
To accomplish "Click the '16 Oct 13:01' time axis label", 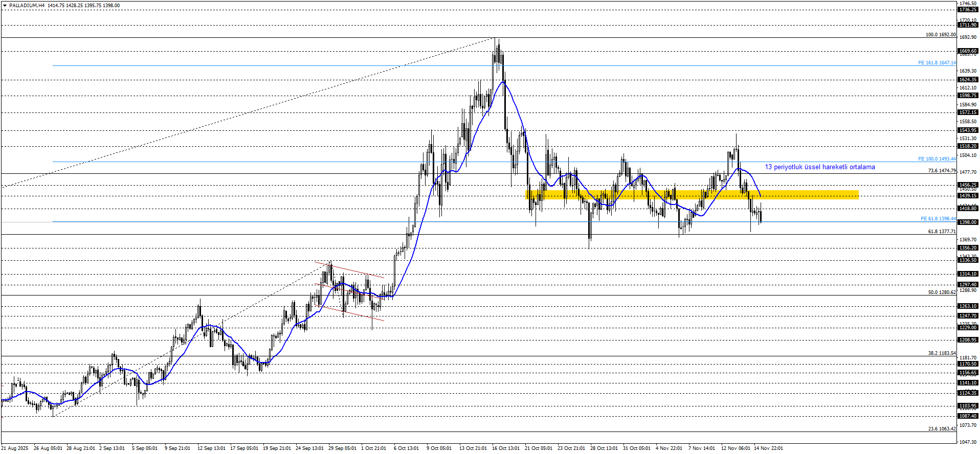I will (x=506, y=448).
